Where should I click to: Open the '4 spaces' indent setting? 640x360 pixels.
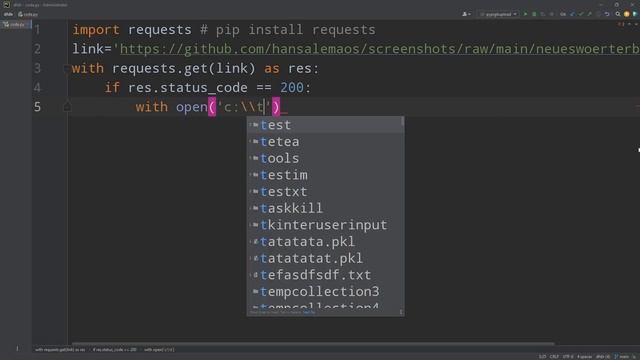click(x=584, y=357)
